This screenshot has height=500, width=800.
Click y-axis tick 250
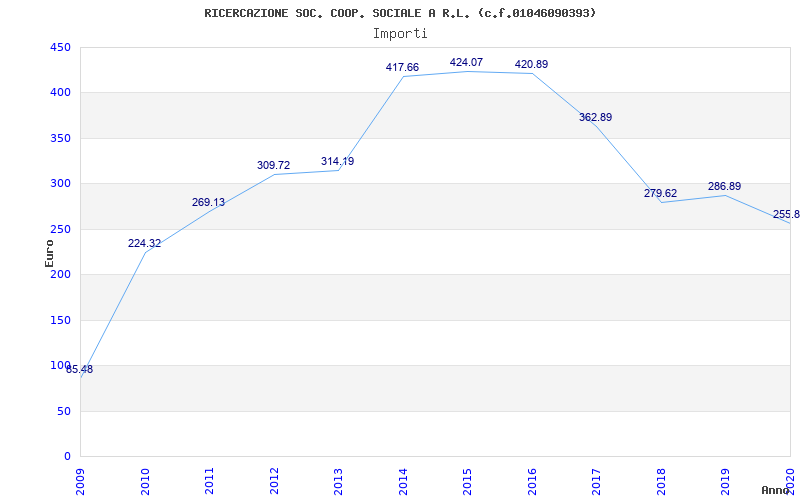tap(60, 229)
